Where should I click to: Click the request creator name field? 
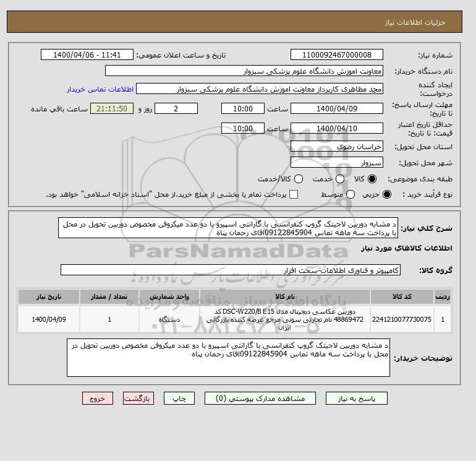tap(260, 89)
